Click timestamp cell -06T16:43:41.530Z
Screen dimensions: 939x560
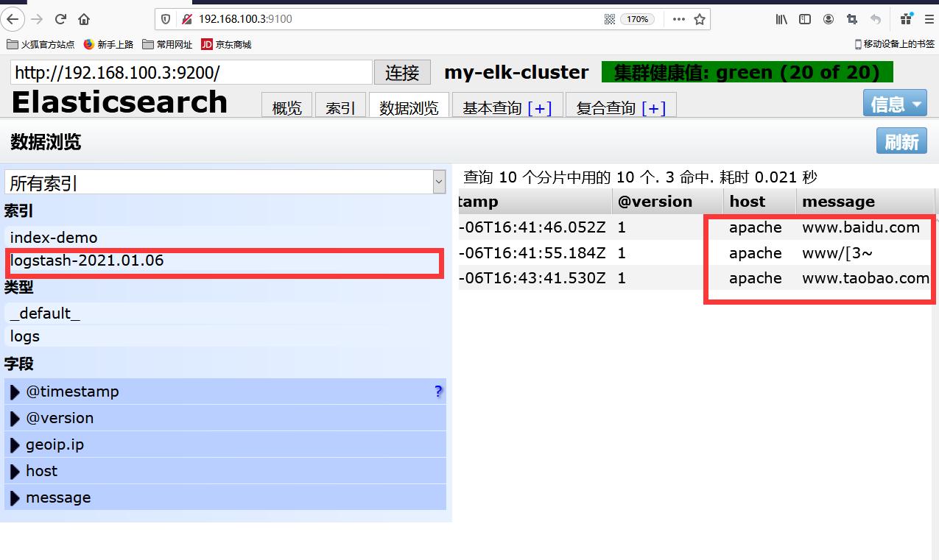pos(532,278)
